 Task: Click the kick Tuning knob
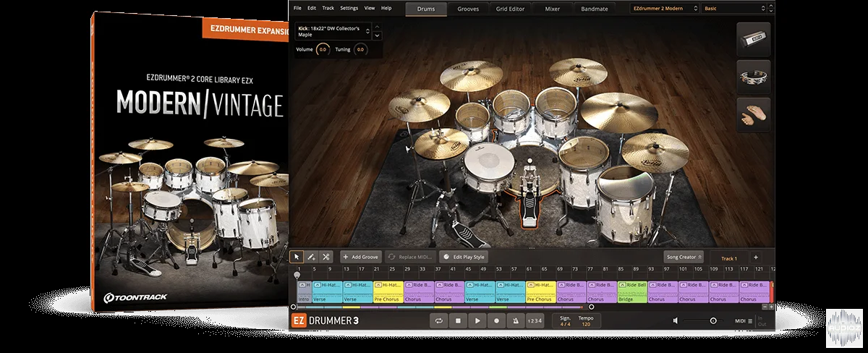(x=360, y=50)
